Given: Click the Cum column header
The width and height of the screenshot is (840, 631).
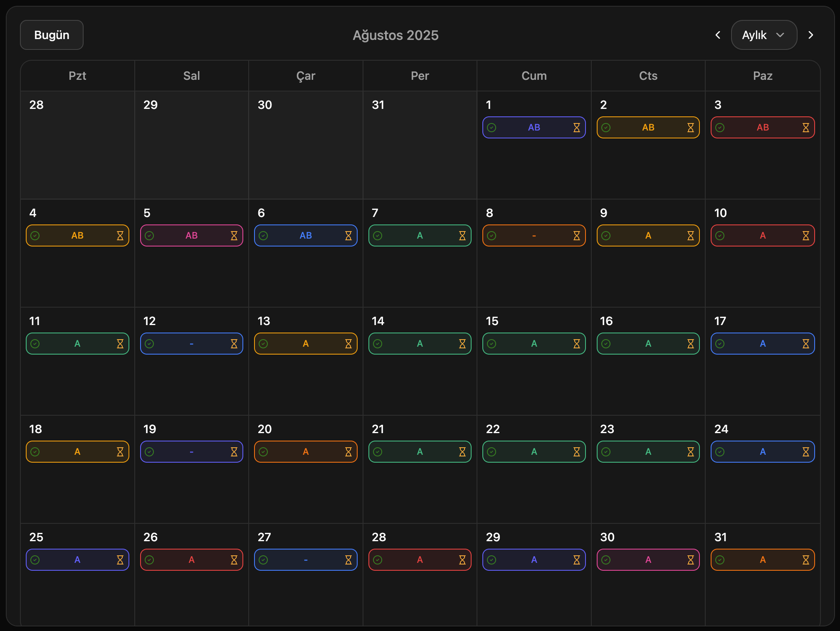Looking at the screenshot, I should tap(534, 76).
